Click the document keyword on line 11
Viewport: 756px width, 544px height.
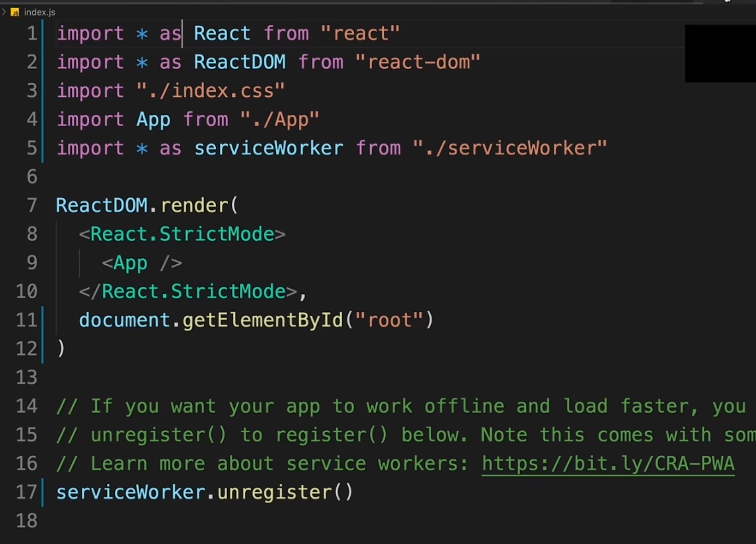click(x=124, y=320)
